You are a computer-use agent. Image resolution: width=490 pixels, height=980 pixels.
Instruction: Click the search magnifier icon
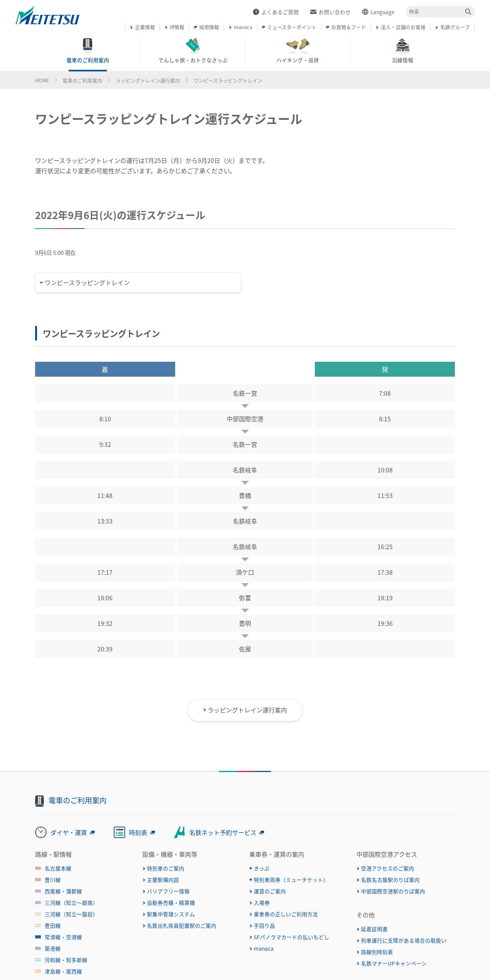[468, 12]
